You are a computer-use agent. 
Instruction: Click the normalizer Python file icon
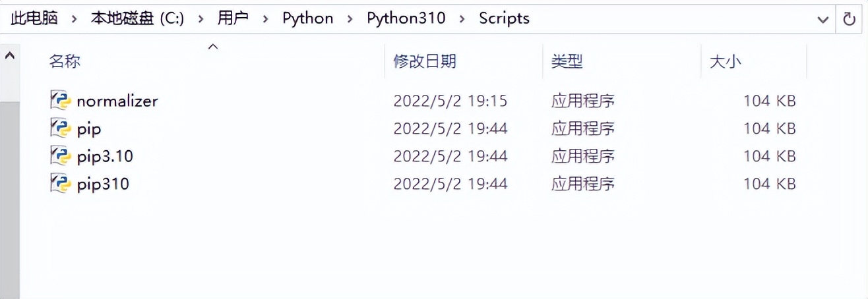pyautogui.click(x=60, y=100)
